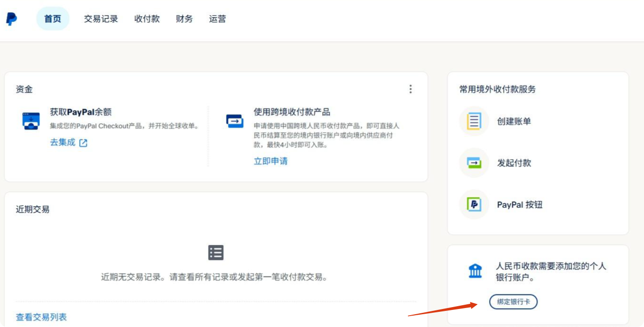Select the 创建账单 invoice icon

[x=473, y=121]
